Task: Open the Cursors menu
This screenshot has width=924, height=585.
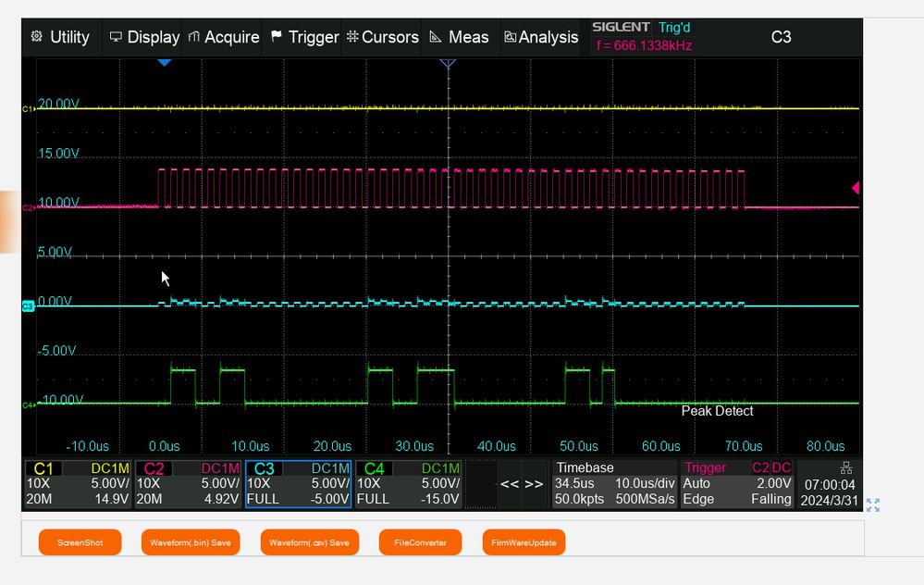Action: [382, 37]
